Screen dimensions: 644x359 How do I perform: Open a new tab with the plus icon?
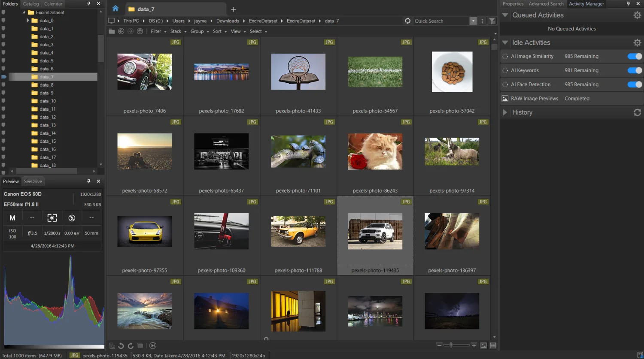point(234,9)
